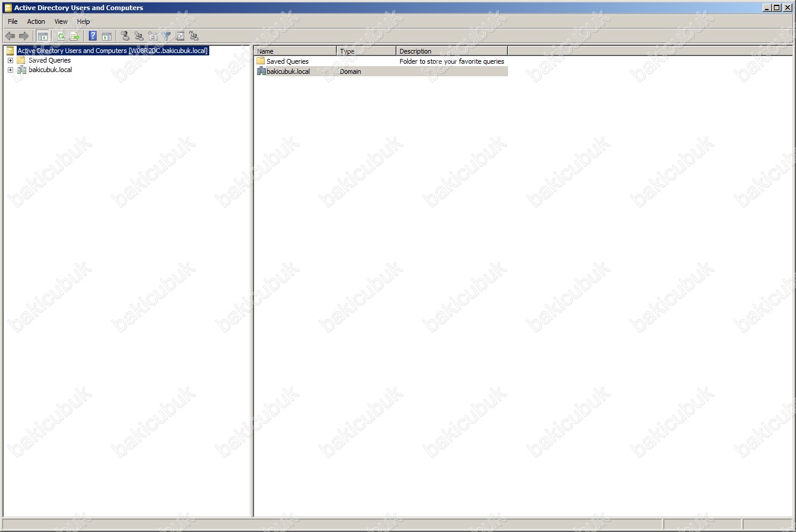Click the create new organizational unit icon
Image resolution: width=796 pixels, height=532 pixels.
(153, 36)
